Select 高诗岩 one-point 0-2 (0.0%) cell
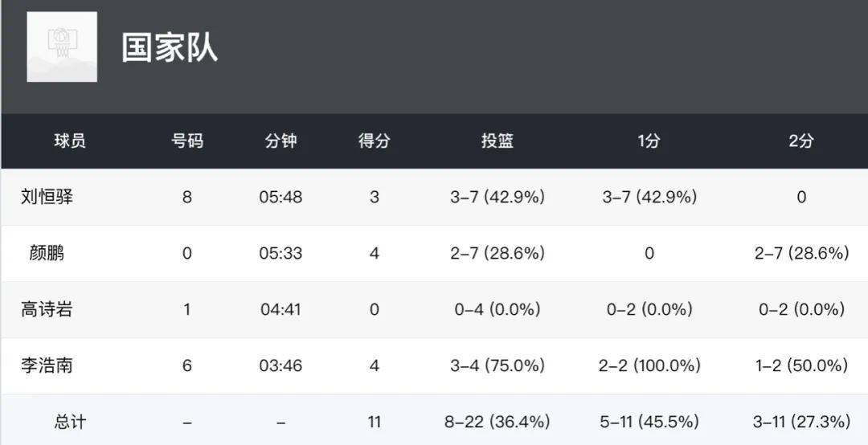The image size is (868, 445). 649,308
